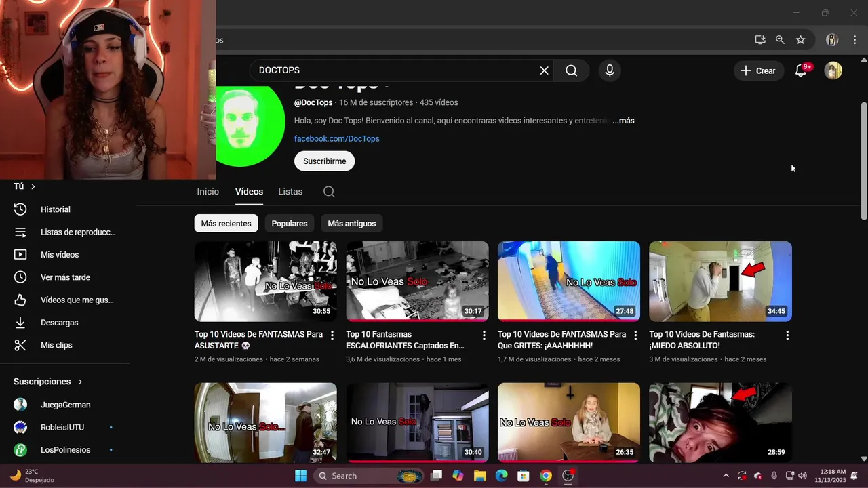Click the page vertical scrollbar
The height and width of the screenshot is (488, 868).
[863, 161]
